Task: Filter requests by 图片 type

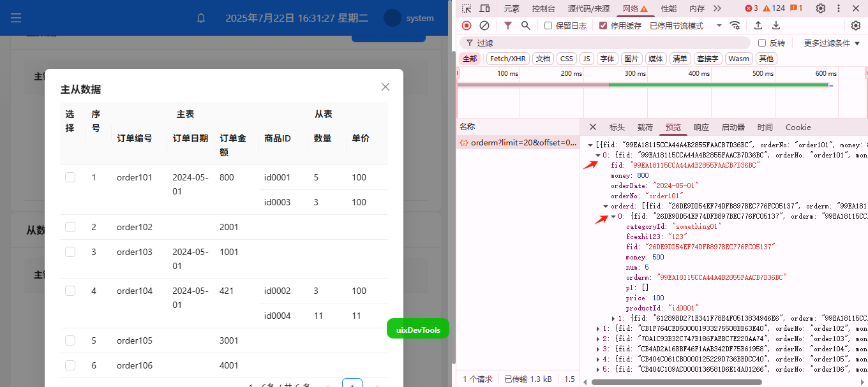Action: click(x=632, y=59)
